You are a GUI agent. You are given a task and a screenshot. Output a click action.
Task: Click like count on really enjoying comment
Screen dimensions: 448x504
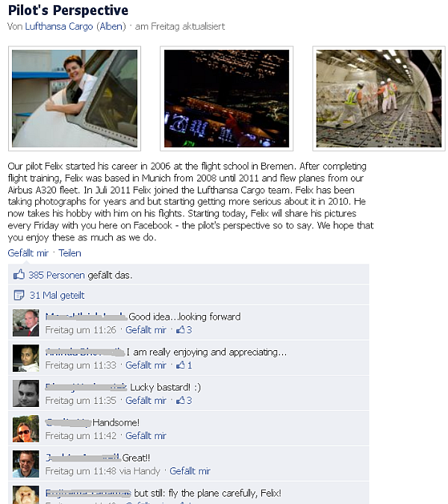(x=184, y=365)
